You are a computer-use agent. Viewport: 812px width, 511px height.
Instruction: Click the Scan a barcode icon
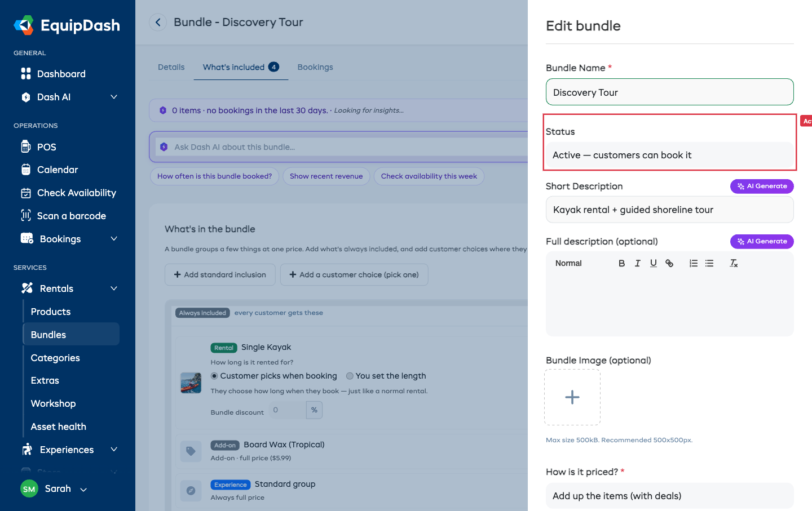(26, 215)
